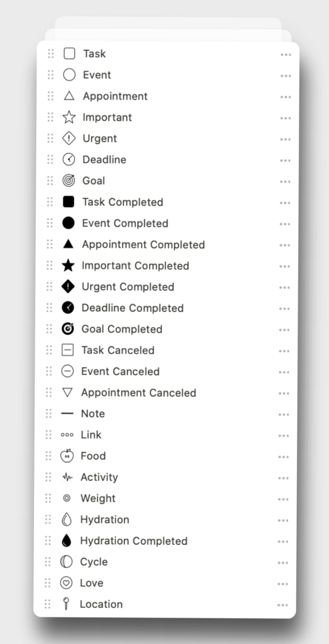
Task: Select the Activity heartbeat icon
Action: pyautogui.click(x=67, y=477)
